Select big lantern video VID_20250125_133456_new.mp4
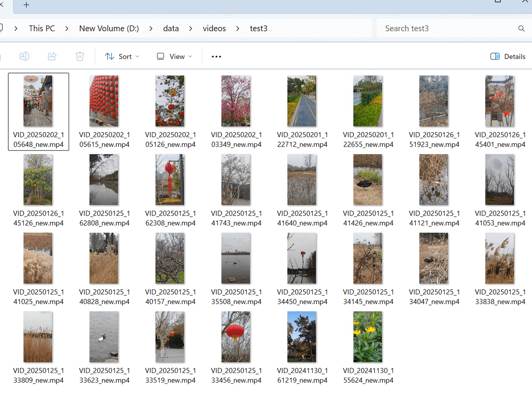 (x=236, y=337)
